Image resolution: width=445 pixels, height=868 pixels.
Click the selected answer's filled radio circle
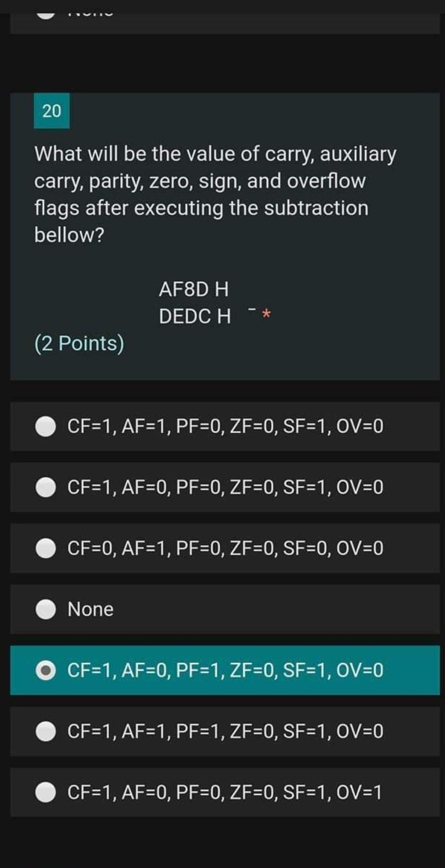(46, 670)
